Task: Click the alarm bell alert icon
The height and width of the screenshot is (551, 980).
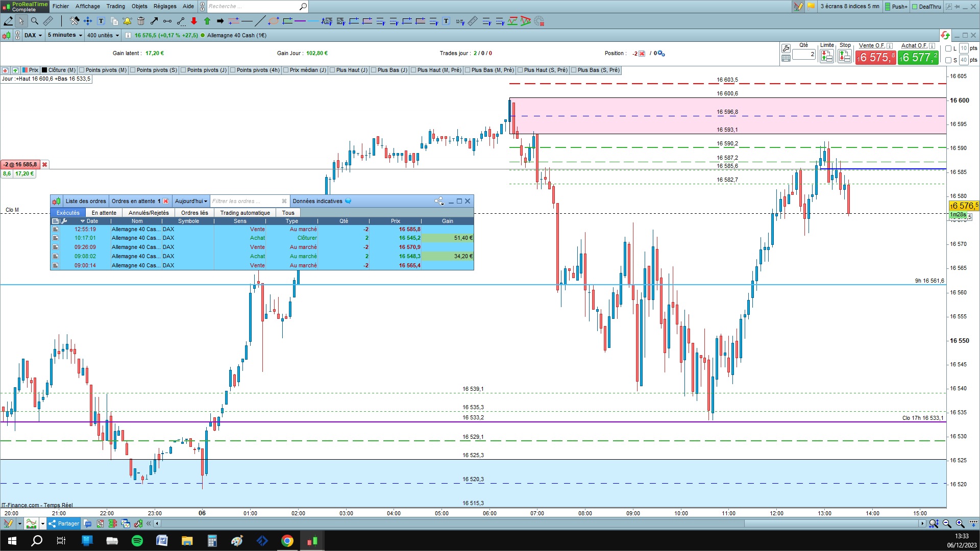Action: 127,21
